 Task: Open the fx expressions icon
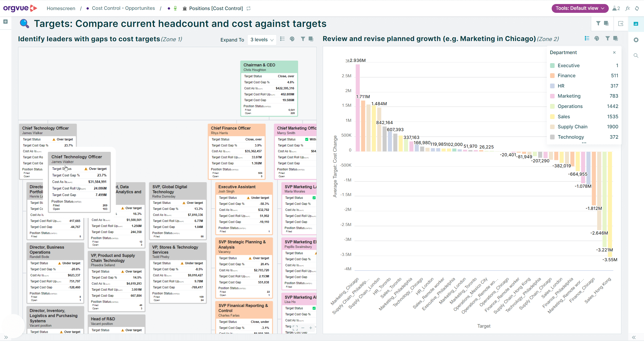pos(627,8)
